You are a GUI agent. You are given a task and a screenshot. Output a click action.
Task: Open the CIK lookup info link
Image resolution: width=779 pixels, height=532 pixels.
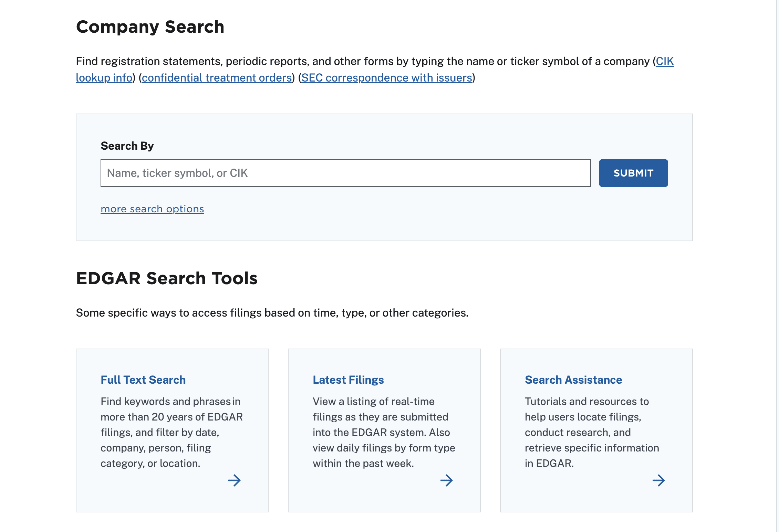click(x=665, y=61)
